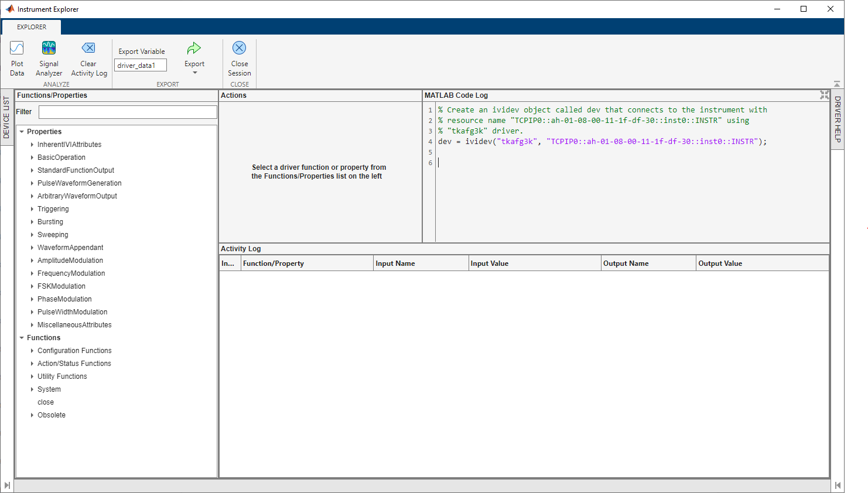Collapse the toolstrip with the arrow icon

click(837, 84)
